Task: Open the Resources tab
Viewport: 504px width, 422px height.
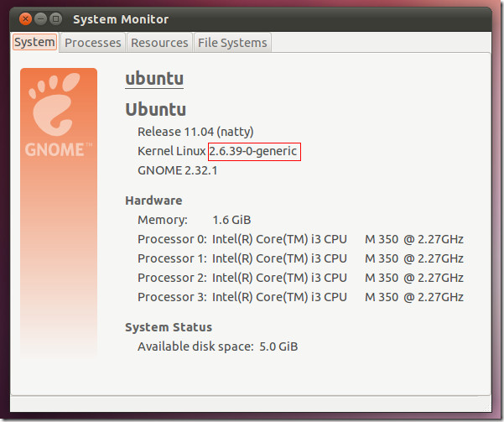Action: pyautogui.click(x=159, y=43)
